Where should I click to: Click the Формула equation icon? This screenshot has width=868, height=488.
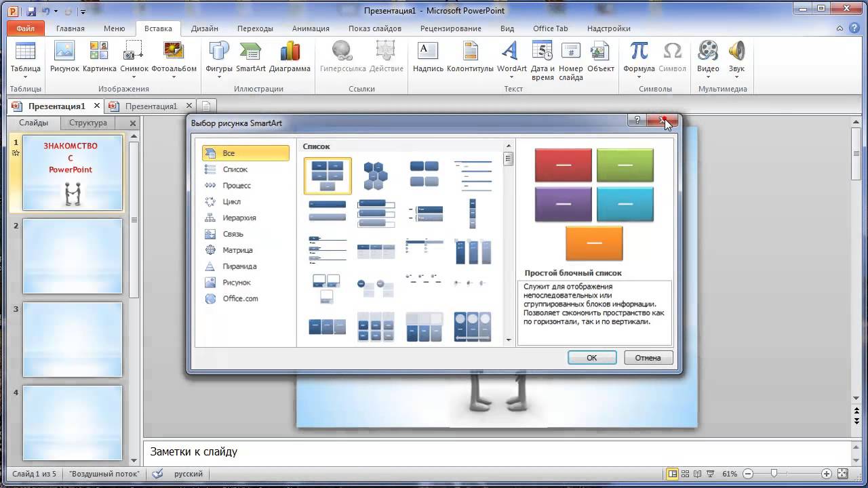639,52
